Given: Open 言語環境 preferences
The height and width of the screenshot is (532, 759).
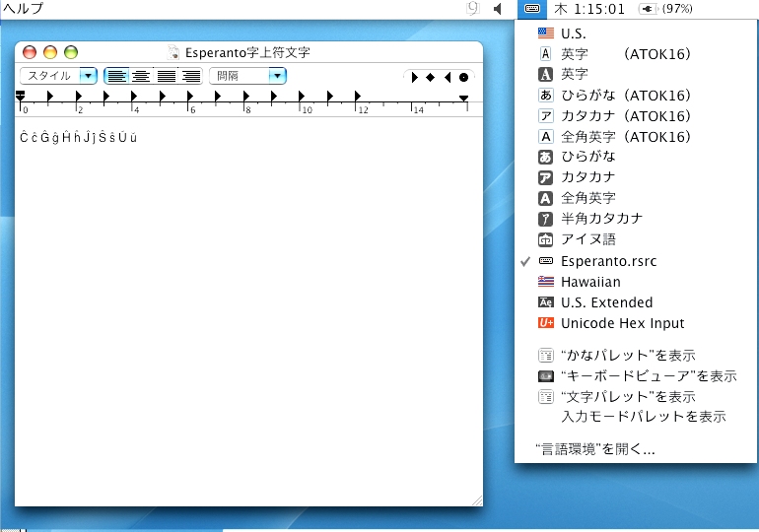Looking at the screenshot, I should 636,449.
